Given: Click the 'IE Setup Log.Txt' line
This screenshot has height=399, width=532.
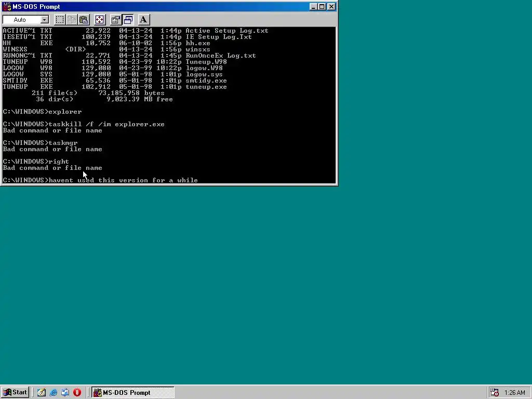Looking at the screenshot, I should coord(127,37).
